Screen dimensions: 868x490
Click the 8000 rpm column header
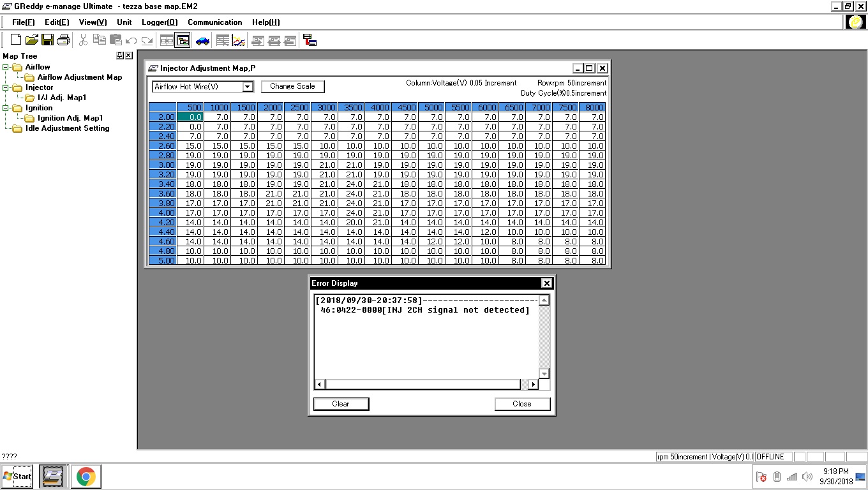coord(593,107)
